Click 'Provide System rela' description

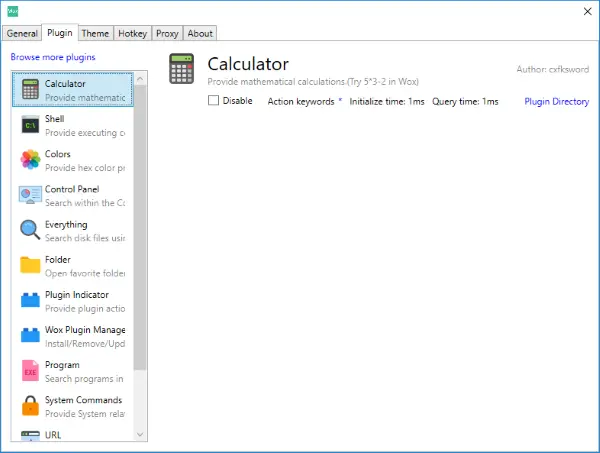85,414
